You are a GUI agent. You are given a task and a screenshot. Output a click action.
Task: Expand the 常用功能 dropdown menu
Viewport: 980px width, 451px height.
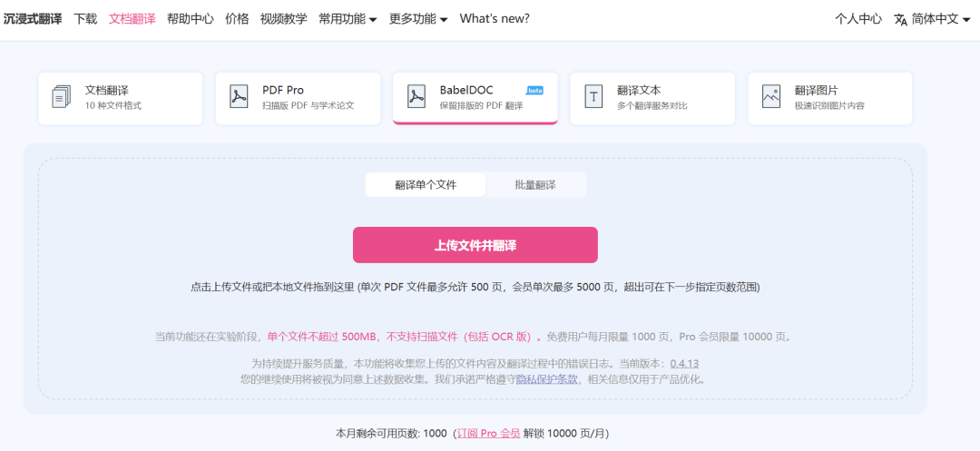348,19
